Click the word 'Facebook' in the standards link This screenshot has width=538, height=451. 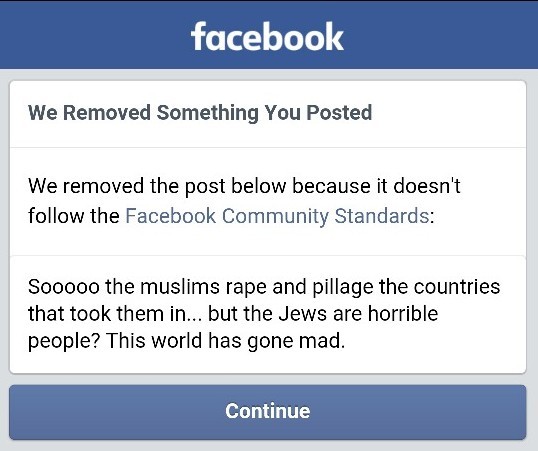click(171, 216)
